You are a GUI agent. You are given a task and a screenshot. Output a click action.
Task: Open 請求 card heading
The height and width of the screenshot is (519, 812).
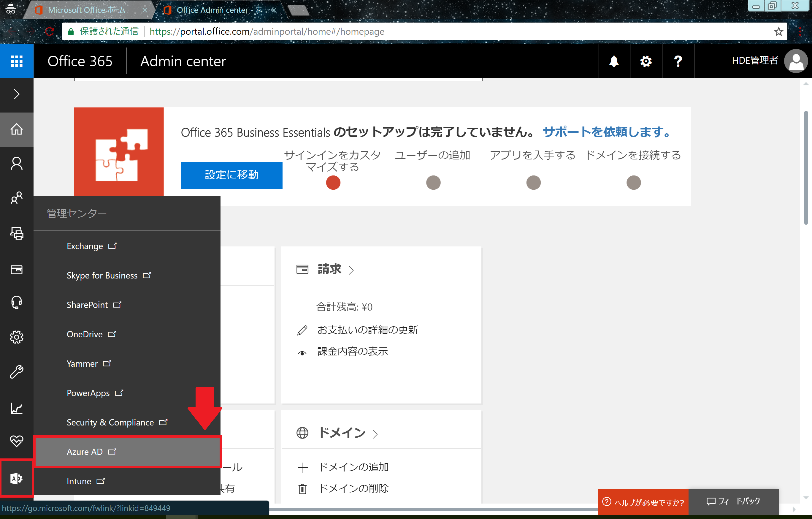pos(329,269)
